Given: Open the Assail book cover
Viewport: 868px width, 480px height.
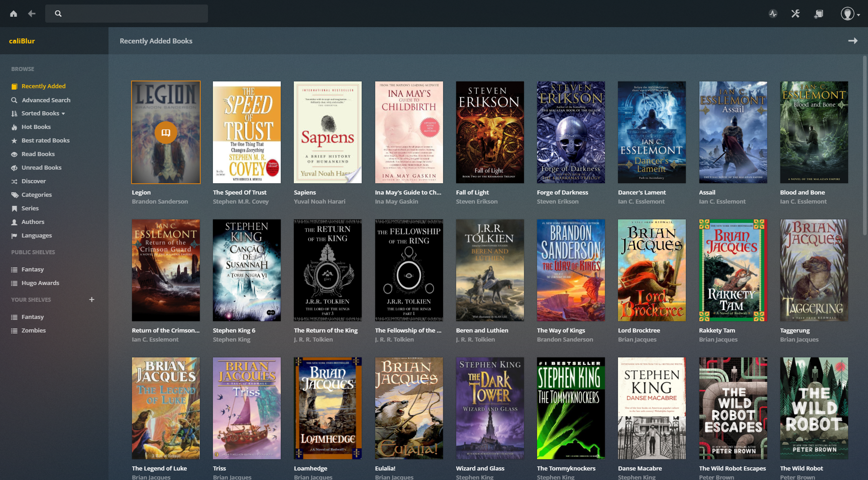Looking at the screenshot, I should [x=733, y=132].
